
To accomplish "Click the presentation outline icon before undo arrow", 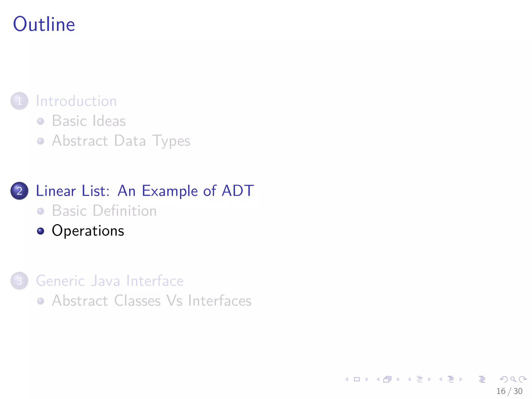I will [482, 379].
